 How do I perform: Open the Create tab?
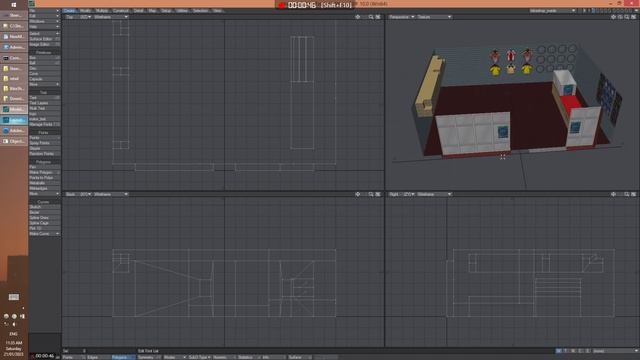coord(70,11)
